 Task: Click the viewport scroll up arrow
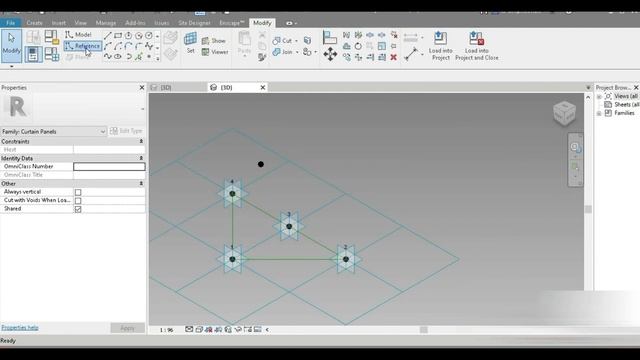pyautogui.click(x=588, y=97)
